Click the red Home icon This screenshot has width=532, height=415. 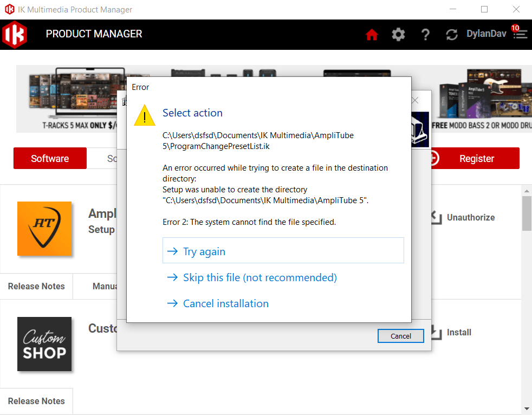(x=372, y=34)
